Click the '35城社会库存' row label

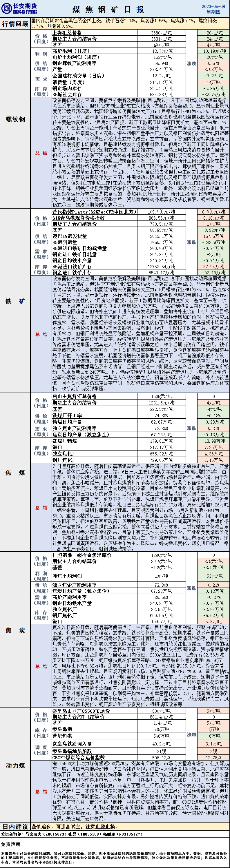[x=67, y=95]
